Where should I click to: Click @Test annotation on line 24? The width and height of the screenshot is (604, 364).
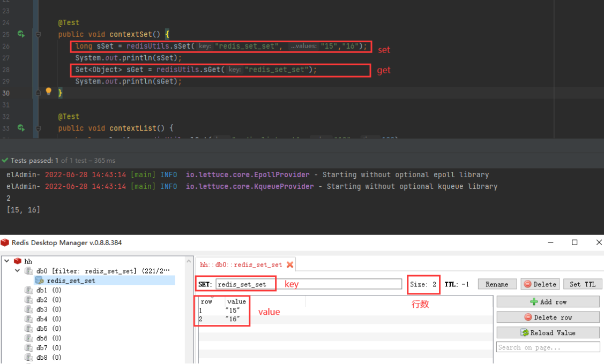tap(69, 22)
